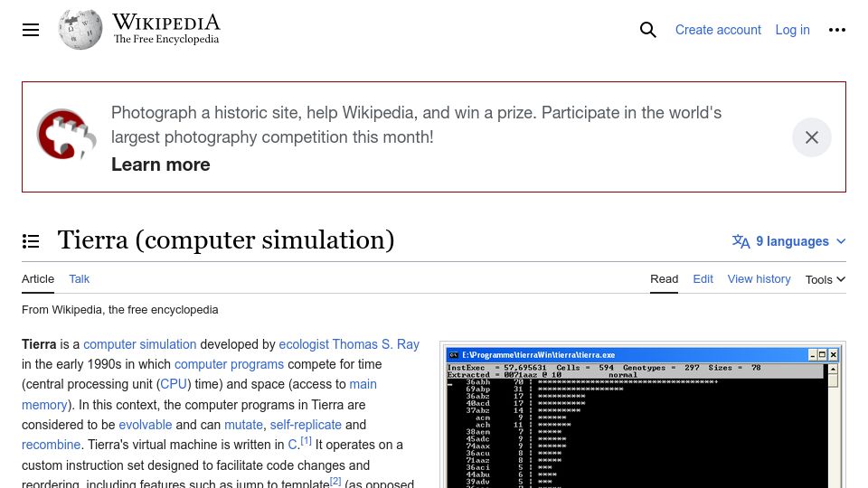
Task: Dismiss the photography competition banner
Action: click(812, 137)
